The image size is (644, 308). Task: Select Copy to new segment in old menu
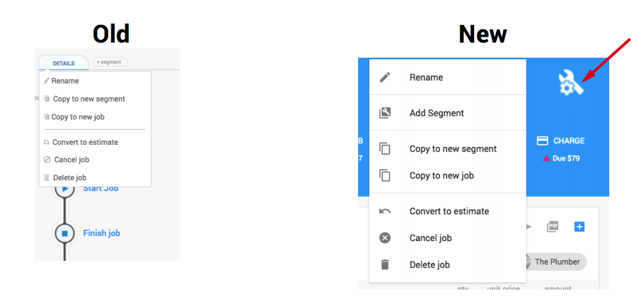(89, 99)
